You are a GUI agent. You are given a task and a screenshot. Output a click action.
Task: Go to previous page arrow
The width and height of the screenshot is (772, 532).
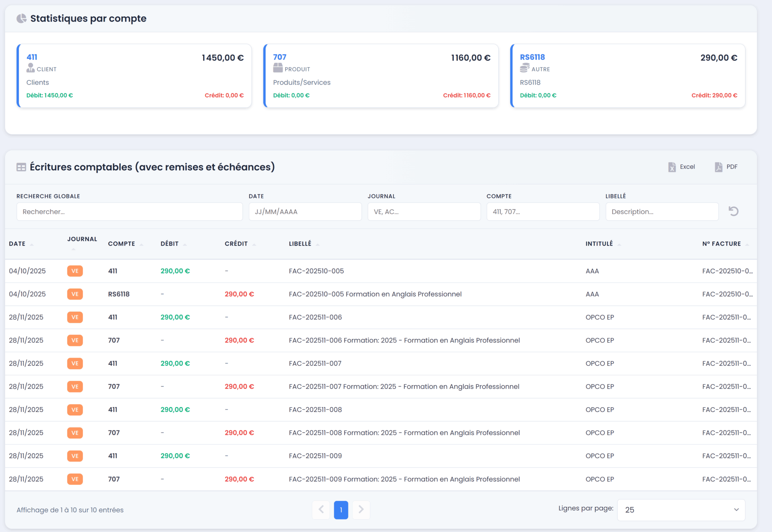321,510
